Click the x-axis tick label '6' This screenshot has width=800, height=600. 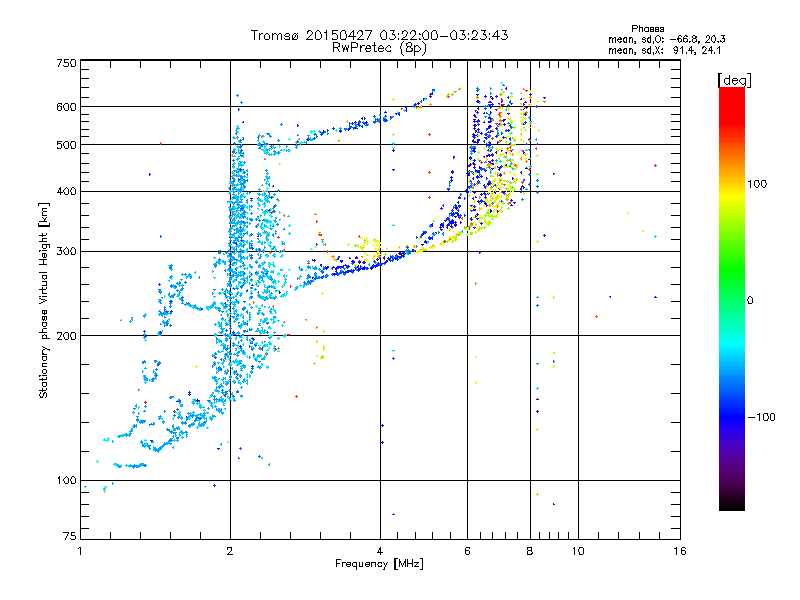tap(467, 551)
